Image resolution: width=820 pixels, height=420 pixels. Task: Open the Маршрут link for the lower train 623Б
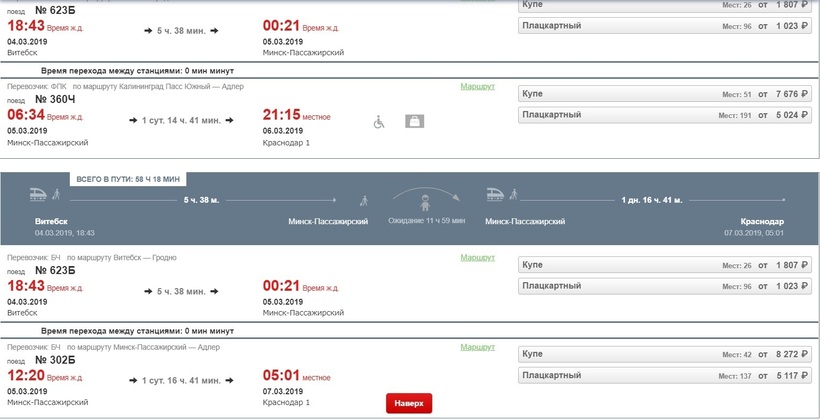477,257
